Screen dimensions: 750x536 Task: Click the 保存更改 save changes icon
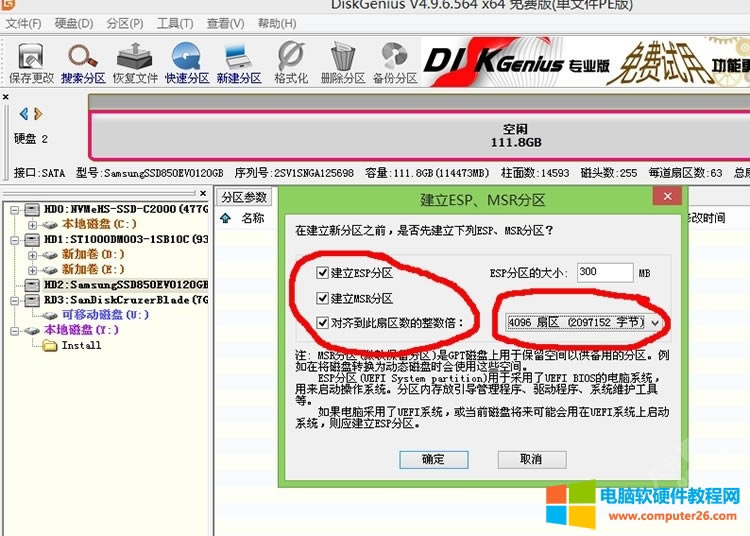[x=31, y=62]
